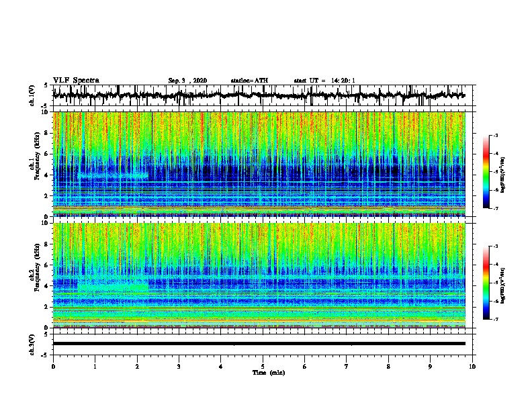Click the "8" tick on ch.1 frequency axis
Viewport: 532px width, 411px height.
tap(47, 133)
